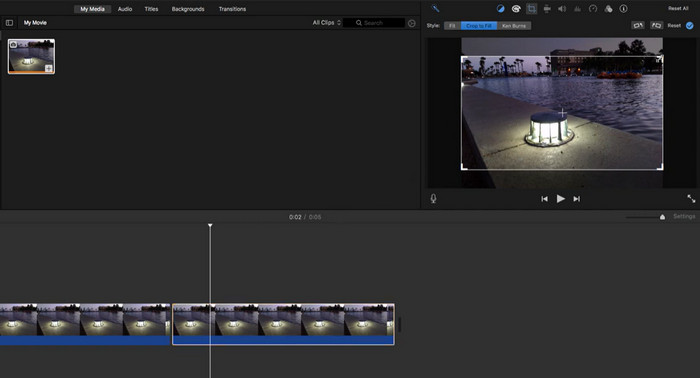The width and height of the screenshot is (700, 378).
Task: Select the highlighted second timeline clip
Action: click(x=283, y=324)
